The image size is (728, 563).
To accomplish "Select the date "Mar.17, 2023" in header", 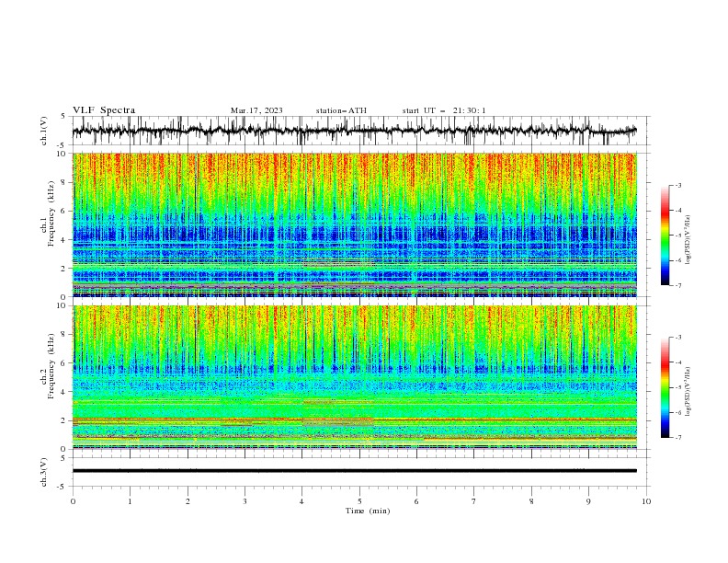I will (256, 110).
